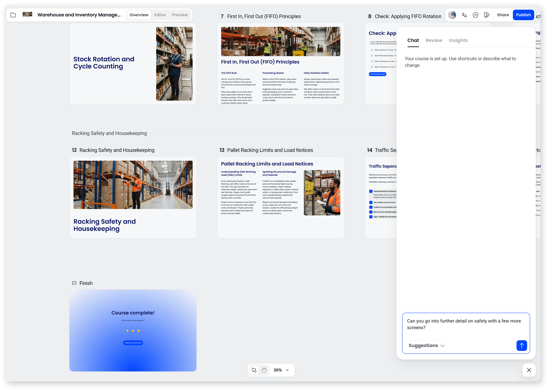Switch to the Overview tab

point(139,15)
